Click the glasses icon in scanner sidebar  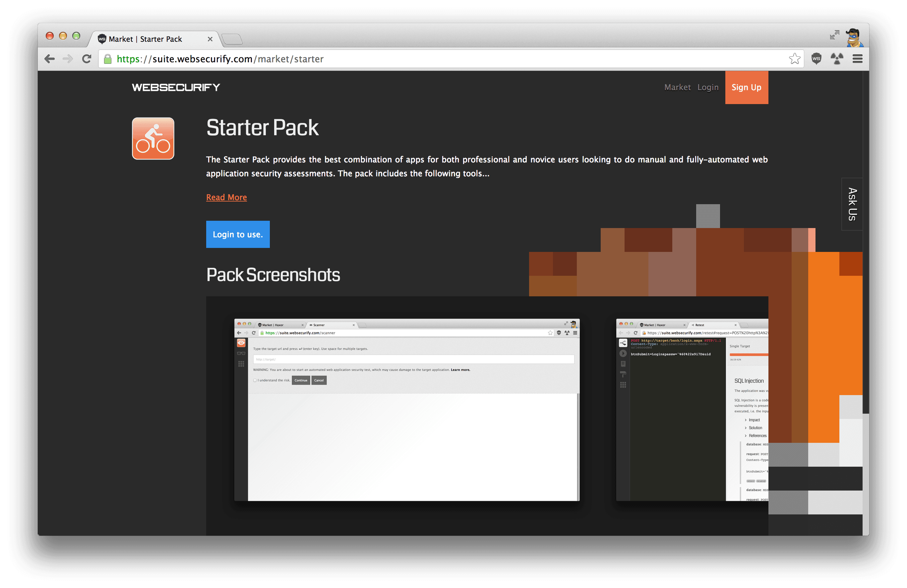[x=241, y=353]
